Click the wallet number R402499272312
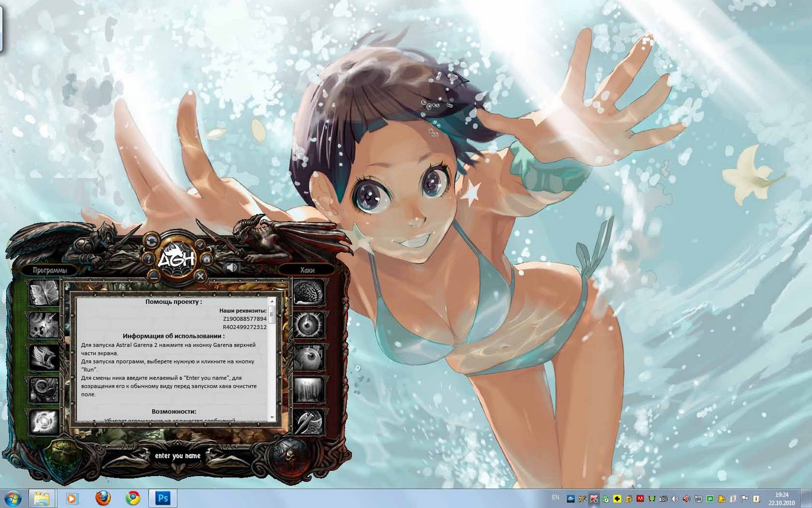Screen dimensions: 812x508 coord(245,327)
